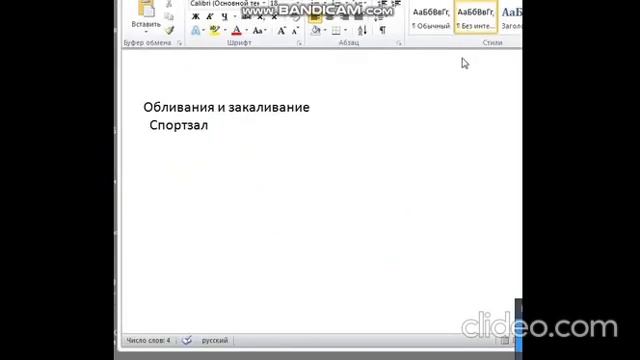The image size is (640, 360).
Task: Open Change Case Aa menu
Action: [x=259, y=31]
